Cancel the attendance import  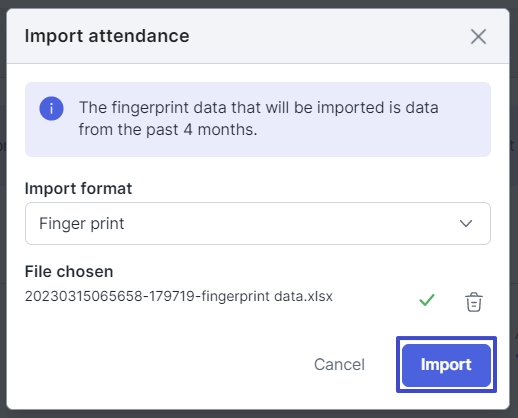coord(339,364)
